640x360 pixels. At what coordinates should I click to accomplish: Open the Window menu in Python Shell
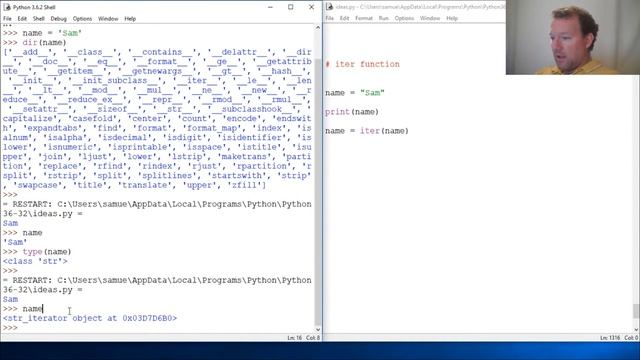108,19
